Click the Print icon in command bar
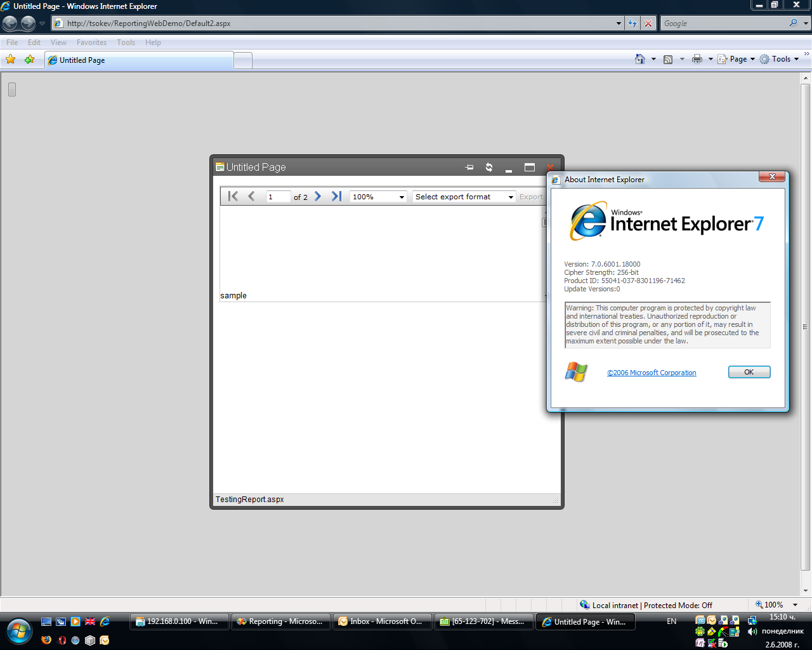812x650 pixels. point(697,59)
